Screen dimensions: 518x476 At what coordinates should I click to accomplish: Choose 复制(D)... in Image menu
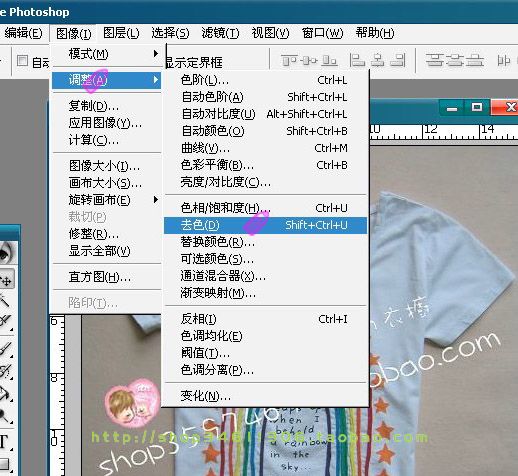(107, 106)
